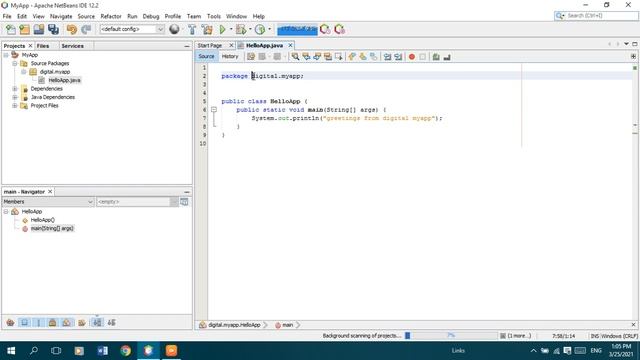This screenshot has width=640, height=360.
Task: Click the first garbage collection icon
Action: [325, 29]
